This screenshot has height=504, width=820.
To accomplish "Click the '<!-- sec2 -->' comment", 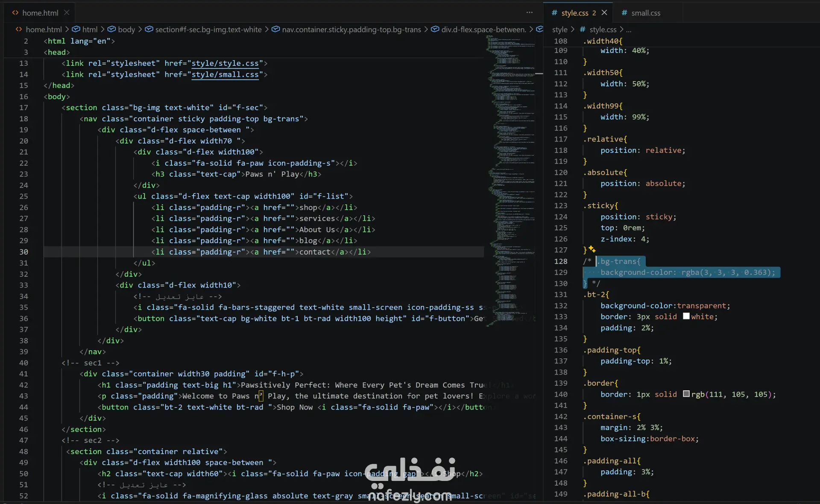I will click(90, 440).
